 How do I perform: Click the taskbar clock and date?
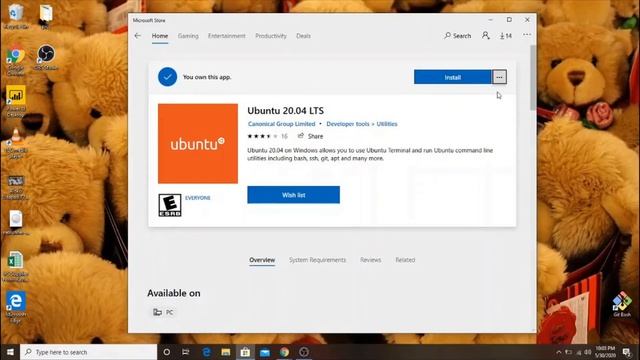605,352
